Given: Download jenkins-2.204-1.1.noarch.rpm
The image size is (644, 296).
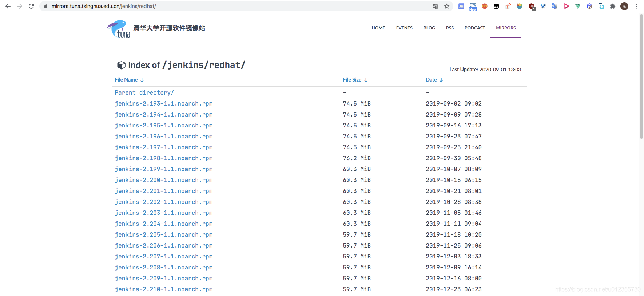Looking at the screenshot, I should (164, 224).
